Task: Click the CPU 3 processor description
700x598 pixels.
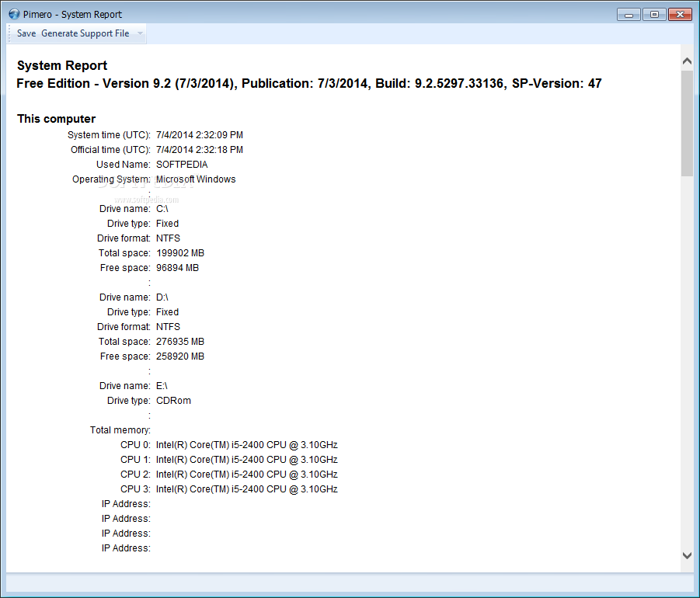Action: (x=247, y=488)
